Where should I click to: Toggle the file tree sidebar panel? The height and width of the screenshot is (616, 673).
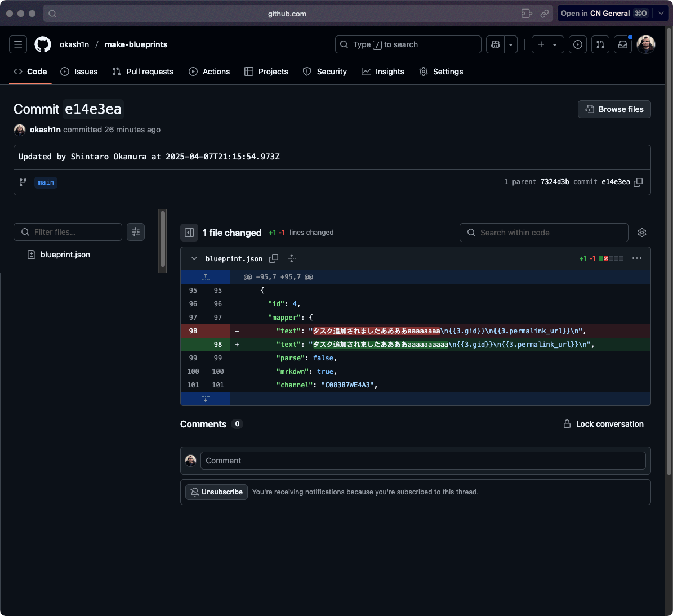[189, 233]
